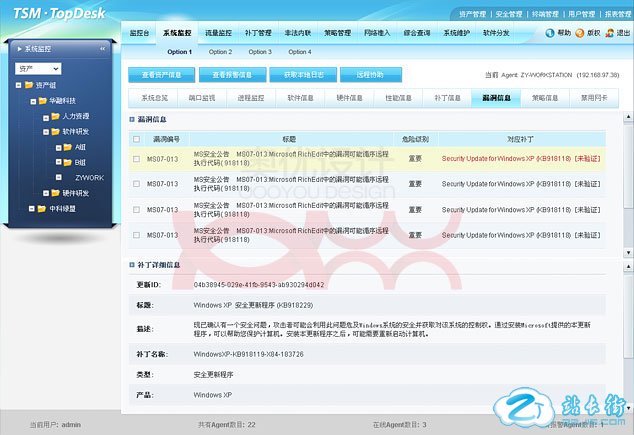Open the 补丁信息 sub-tab

[x=449, y=98]
